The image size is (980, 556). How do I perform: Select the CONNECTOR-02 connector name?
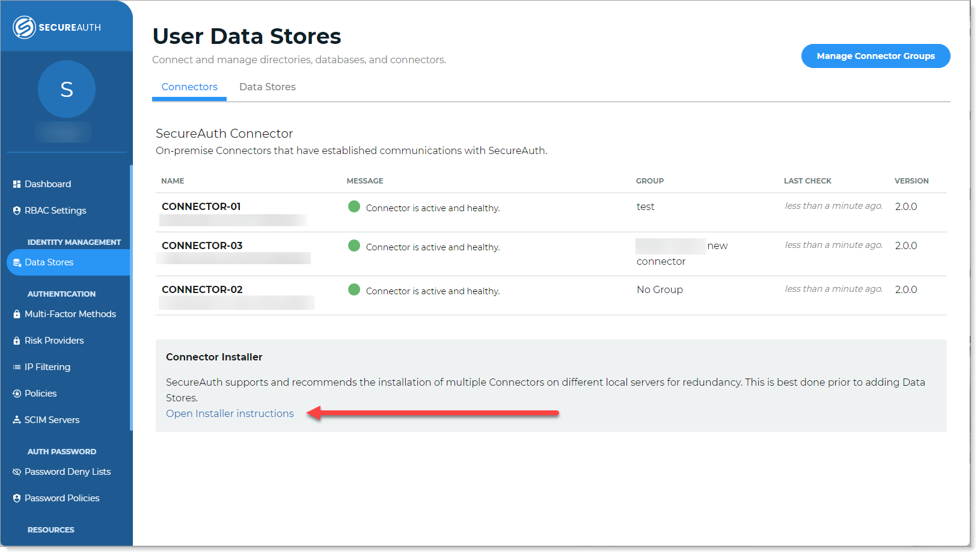coord(202,289)
